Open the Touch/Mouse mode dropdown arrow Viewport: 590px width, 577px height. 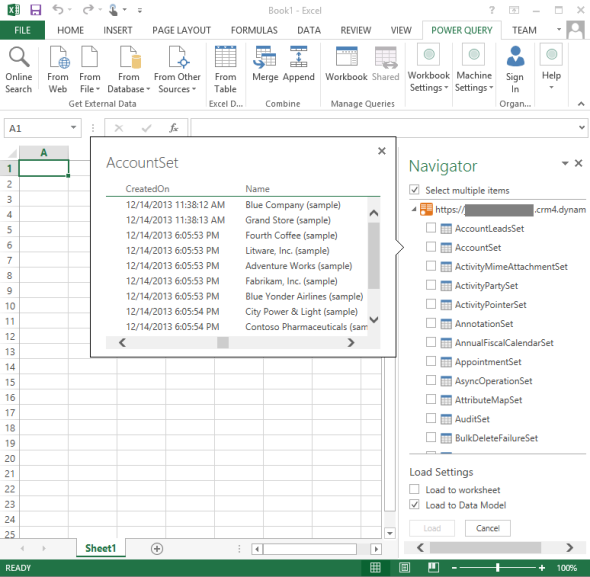(125, 9)
